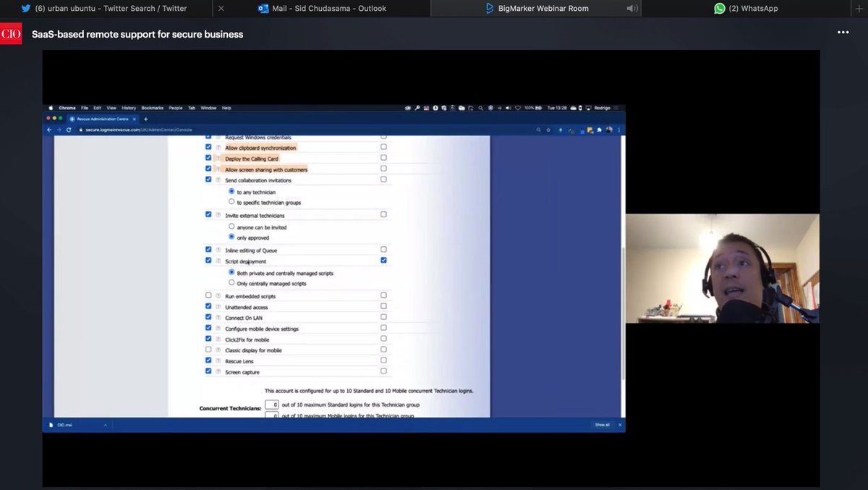Click the Outlook mail tab icon
Viewport: 868px width, 490px height.
(263, 9)
